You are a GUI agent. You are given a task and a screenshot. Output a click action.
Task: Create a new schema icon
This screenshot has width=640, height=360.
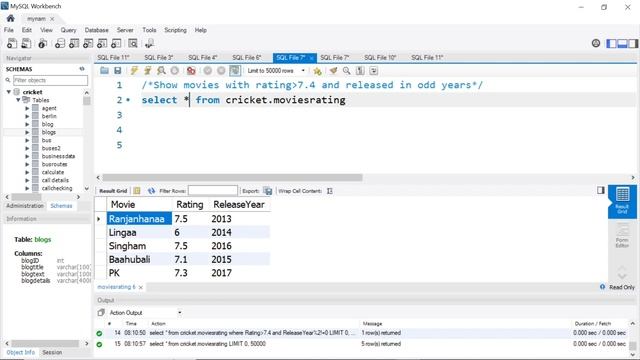pyautogui.click(x=60, y=43)
